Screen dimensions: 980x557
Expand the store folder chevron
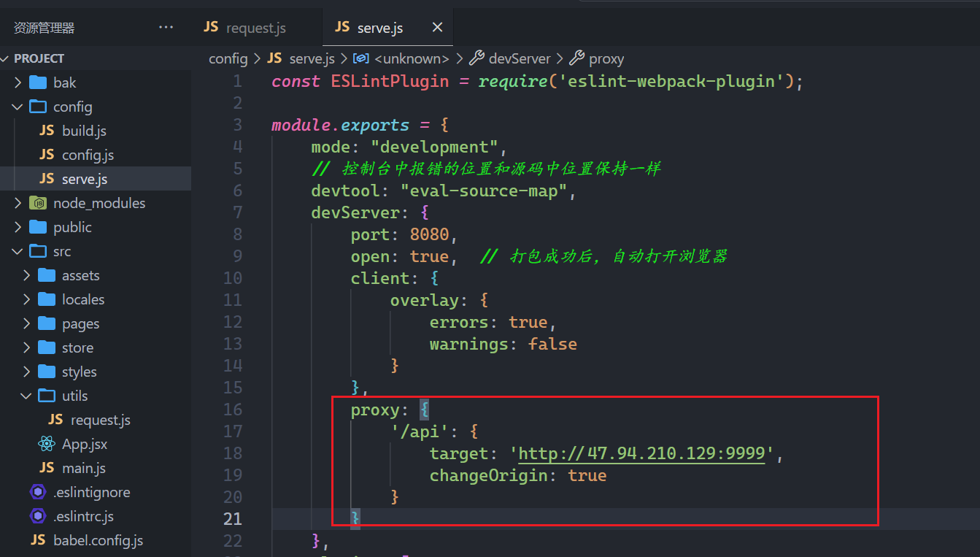coord(27,347)
